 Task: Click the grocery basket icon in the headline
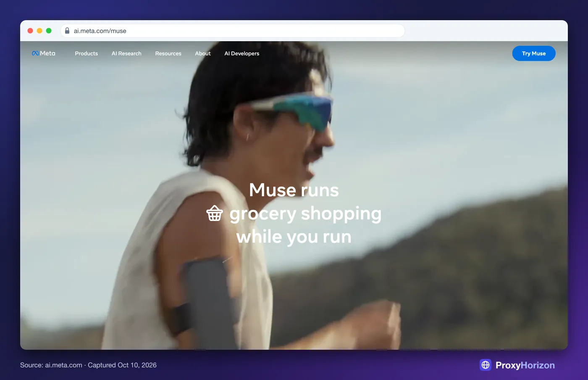tap(215, 213)
